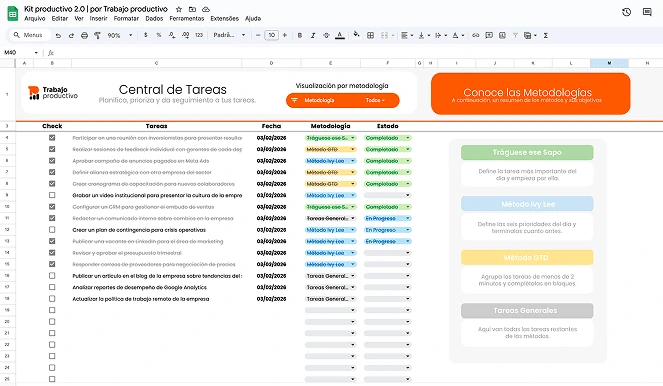This screenshot has width=663, height=386.
Task: Click the move to folder icon
Action: [x=192, y=9]
